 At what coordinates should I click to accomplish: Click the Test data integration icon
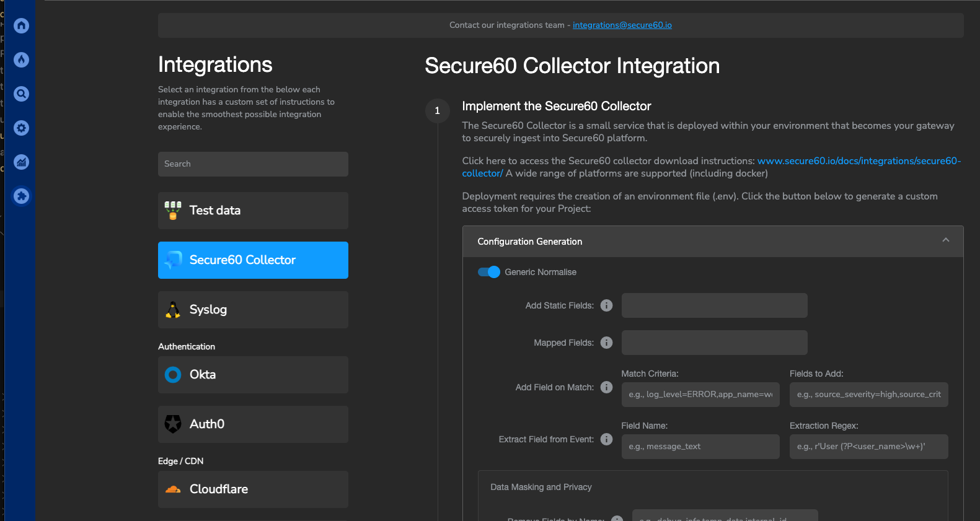pyautogui.click(x=173, y=211)
